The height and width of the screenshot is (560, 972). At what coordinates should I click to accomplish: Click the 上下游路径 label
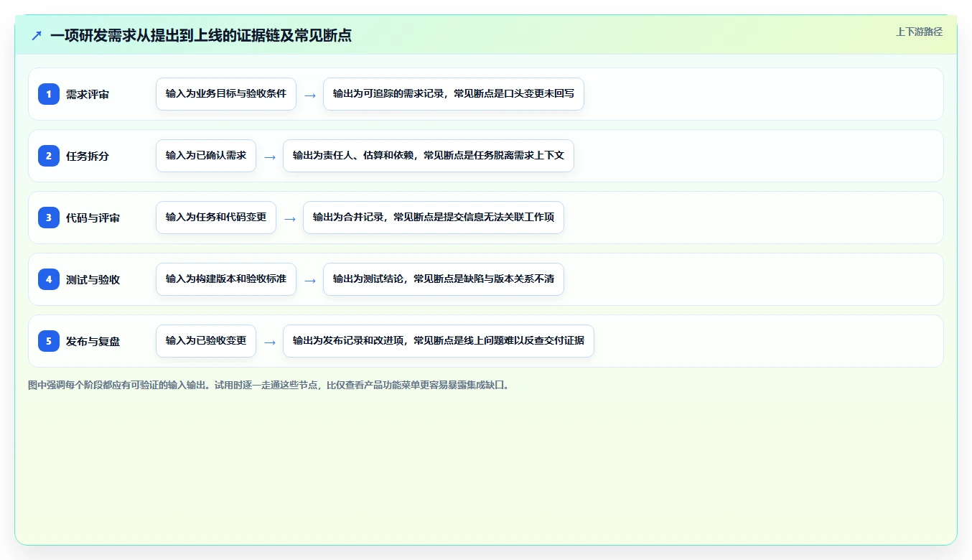[919, 32]
